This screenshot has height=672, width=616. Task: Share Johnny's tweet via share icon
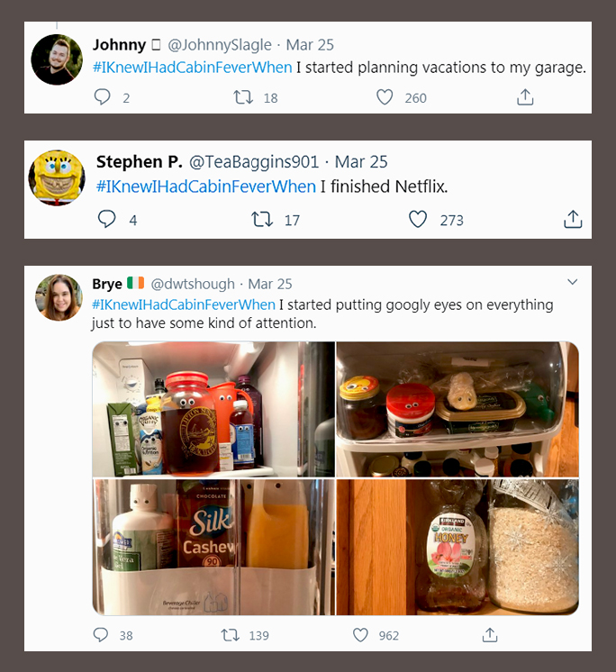click(526, 97)
